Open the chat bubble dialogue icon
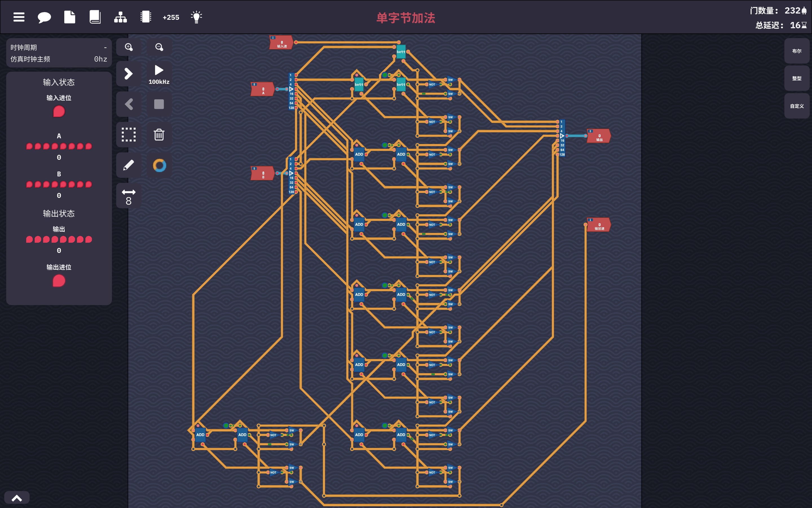The image size is (812, 508). coord(44,17)
